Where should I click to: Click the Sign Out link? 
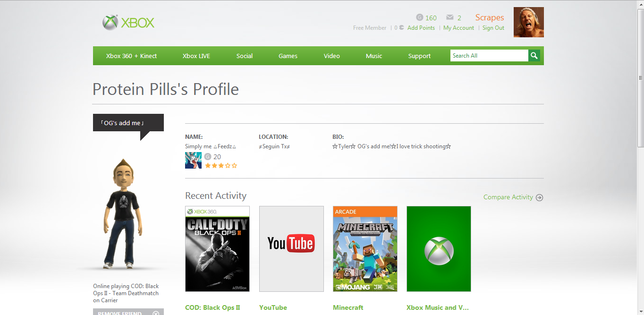(x=493, y=28)
